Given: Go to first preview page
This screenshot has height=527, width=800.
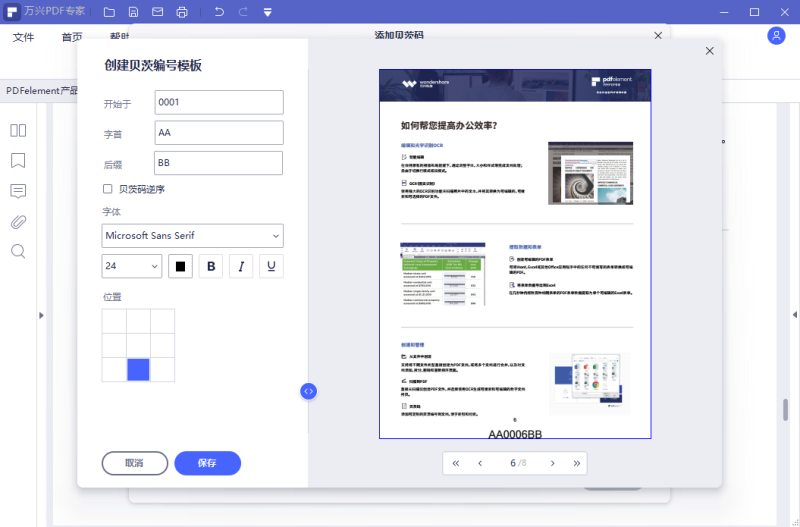Looking at the screenshot, I should (x=456, y=463).
